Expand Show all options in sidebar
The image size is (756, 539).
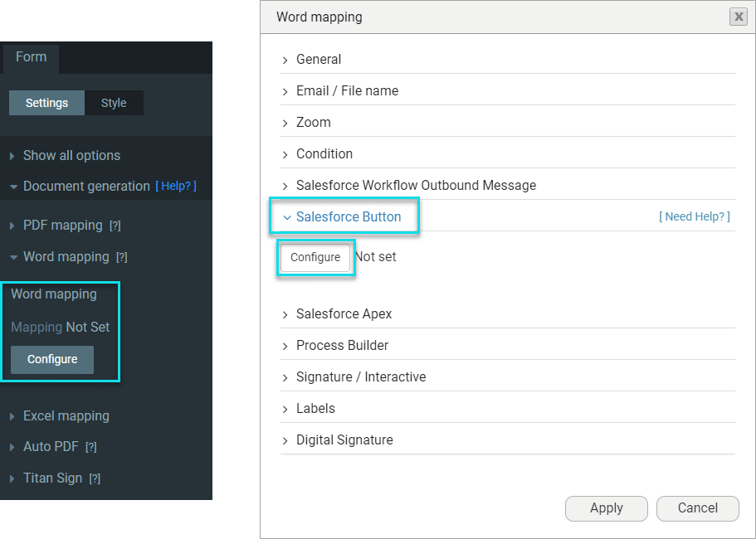pos(71,156)
